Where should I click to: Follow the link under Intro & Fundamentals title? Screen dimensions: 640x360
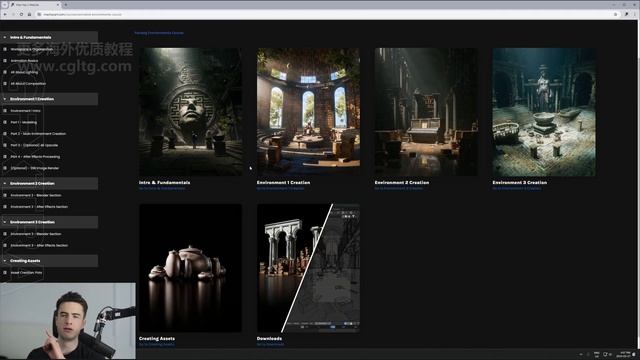162,188
